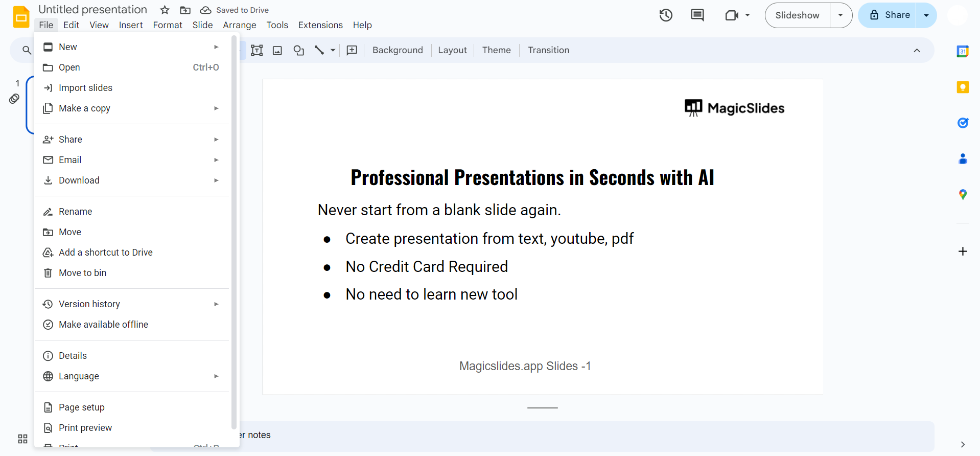
Task: Select the line tool
Action: [319, 50]
